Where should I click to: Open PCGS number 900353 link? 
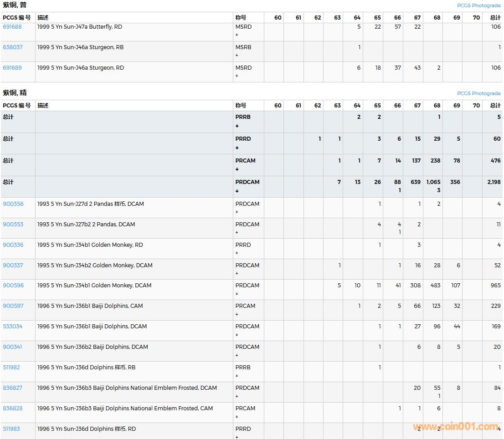click(x=13, y=225)
